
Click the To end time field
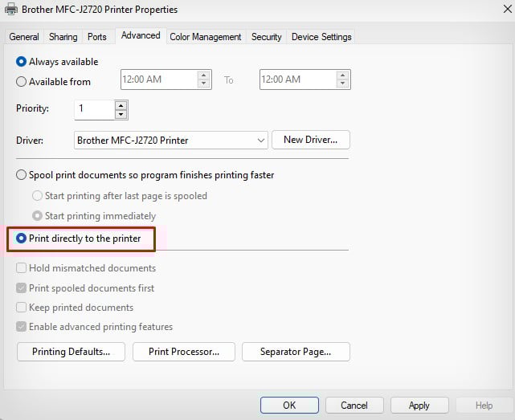click(x=298, y=80)
